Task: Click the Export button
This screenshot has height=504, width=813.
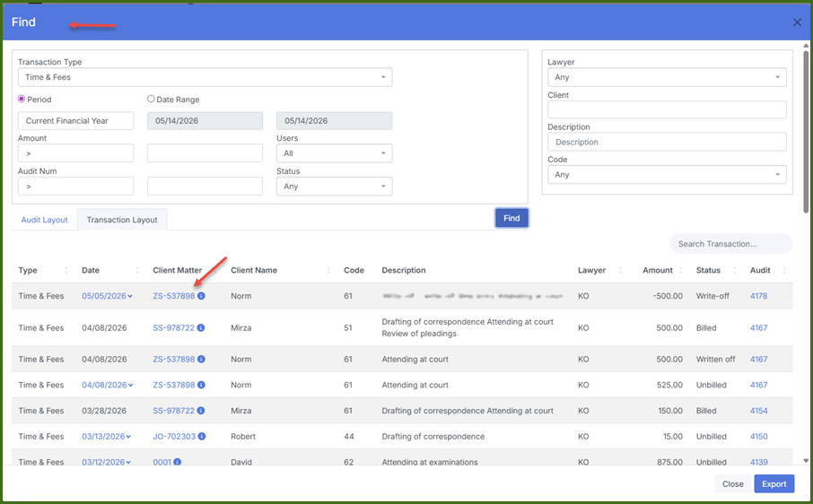Action: coord(774,483)
